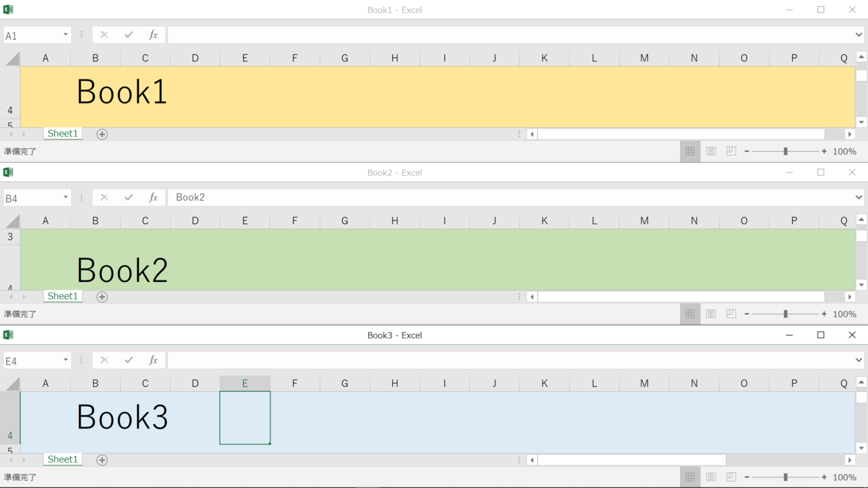Switch Book2 to Normal view
Image resolution: width=868 pixels, height=488 pixels.
[x=690, y=314]
